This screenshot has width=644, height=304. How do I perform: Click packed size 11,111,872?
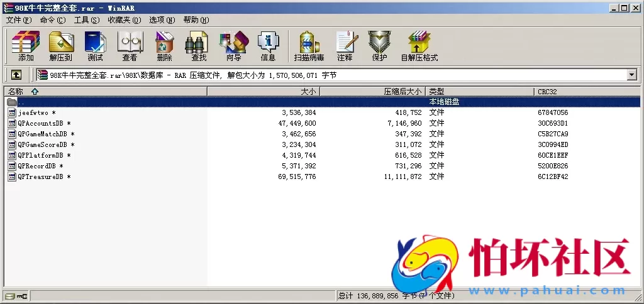402,177
